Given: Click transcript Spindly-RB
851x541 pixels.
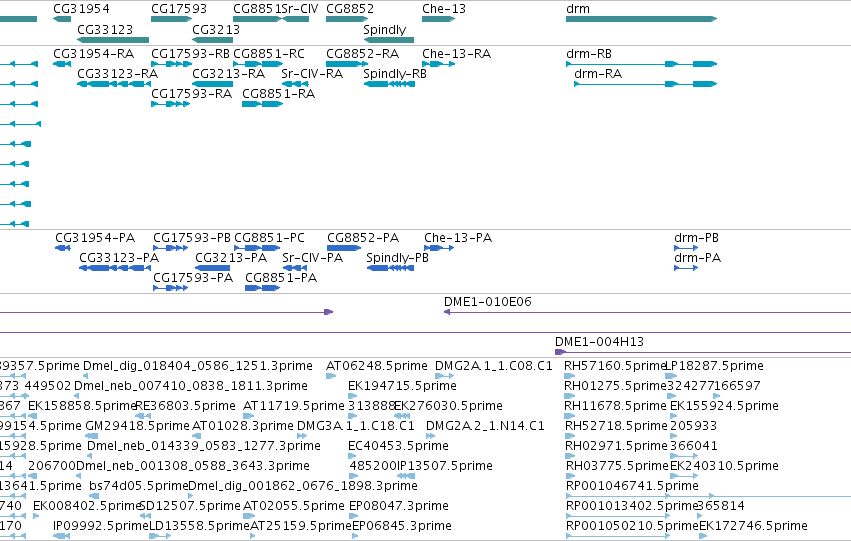Looking at the screenshot, I should tap(389, 84).
